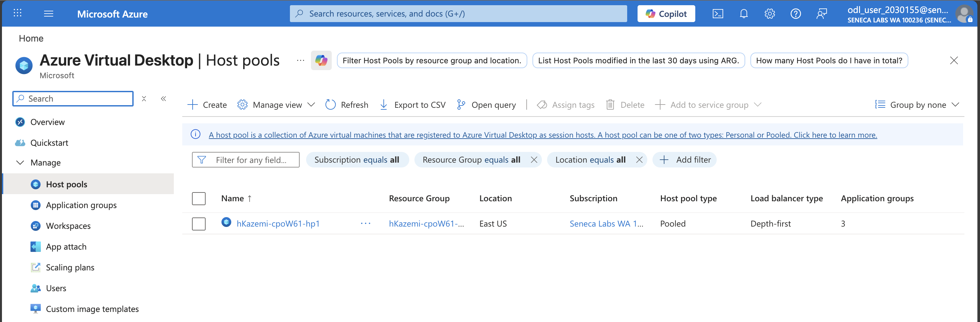Screen dimensions: 980x322
Task: Open the notifications bell
Action: pos(744,14)
